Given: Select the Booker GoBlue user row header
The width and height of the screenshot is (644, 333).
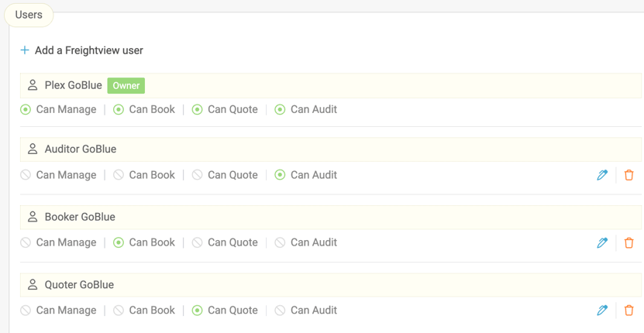Looking at the screenshot, I should 80,217.
